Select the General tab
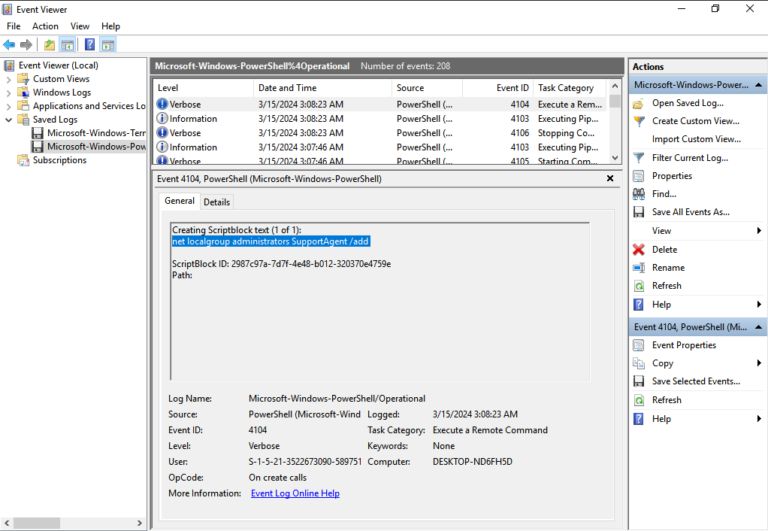The image size is (768, 531). pos(179,201)
